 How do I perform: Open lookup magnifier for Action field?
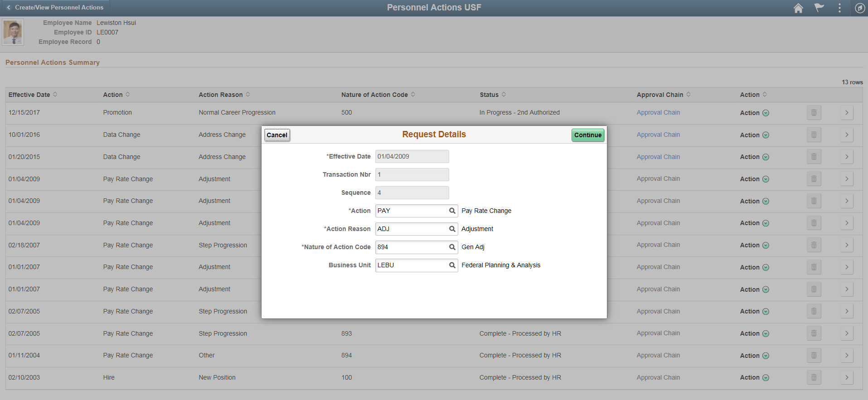(452, 211)
